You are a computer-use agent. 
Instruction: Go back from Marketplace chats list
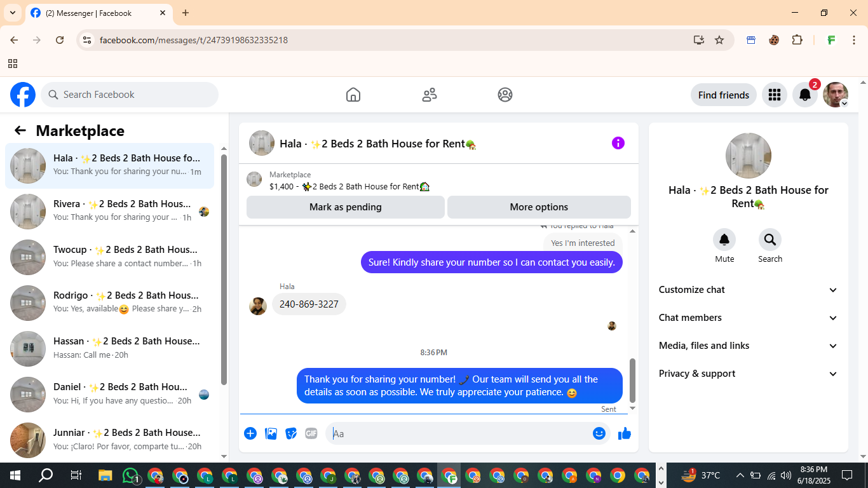pos(20,130)
